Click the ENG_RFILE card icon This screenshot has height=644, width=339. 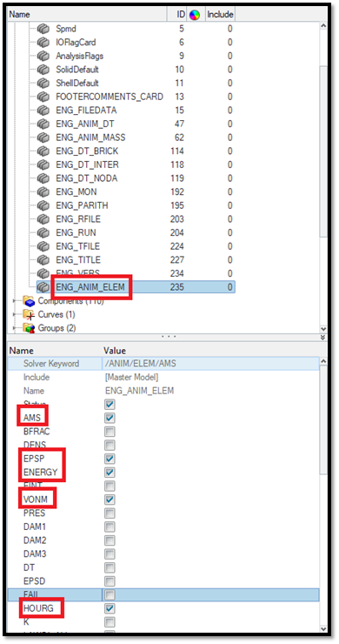(43, 219)
